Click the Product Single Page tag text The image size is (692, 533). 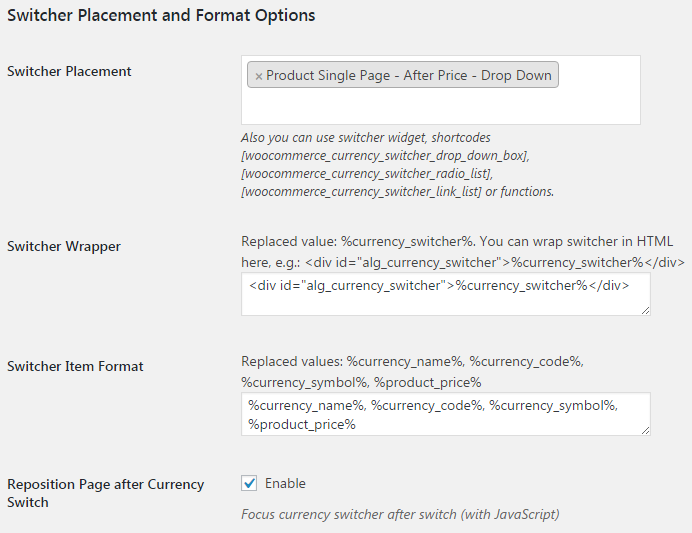pyautogui.click(x=409, y=76)
